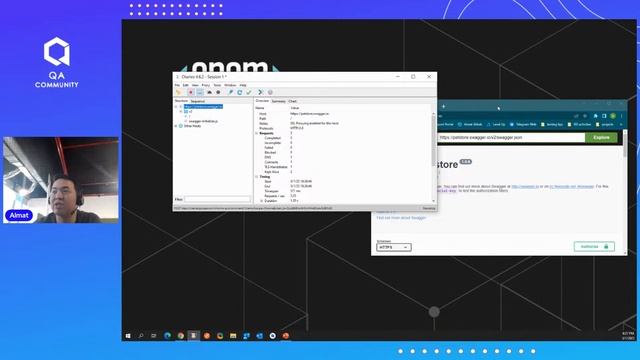This screenshot has height=360, width=640.
Task: Switch to the Chart tab
Action: [293, 101]
